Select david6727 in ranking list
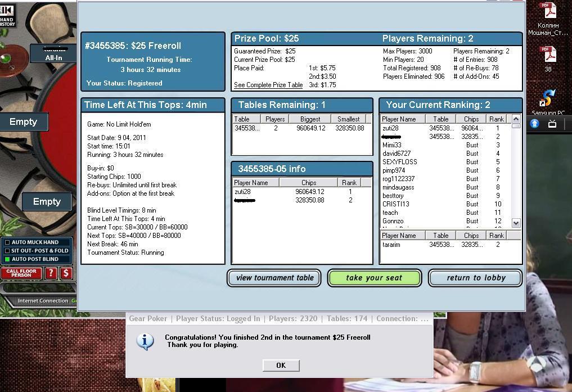This screenshot has height=392, width=572. (x=445, y=153)
